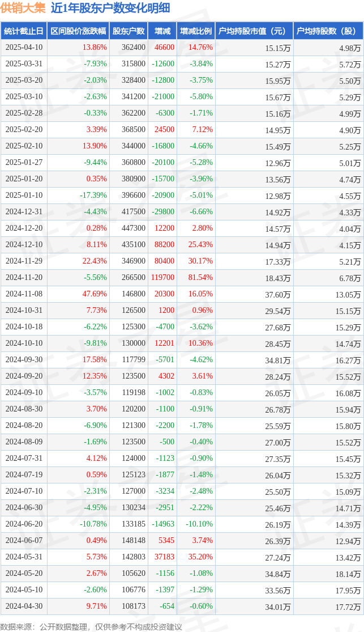Select the 2025-04-10 date cell

[x=24, y=47]
